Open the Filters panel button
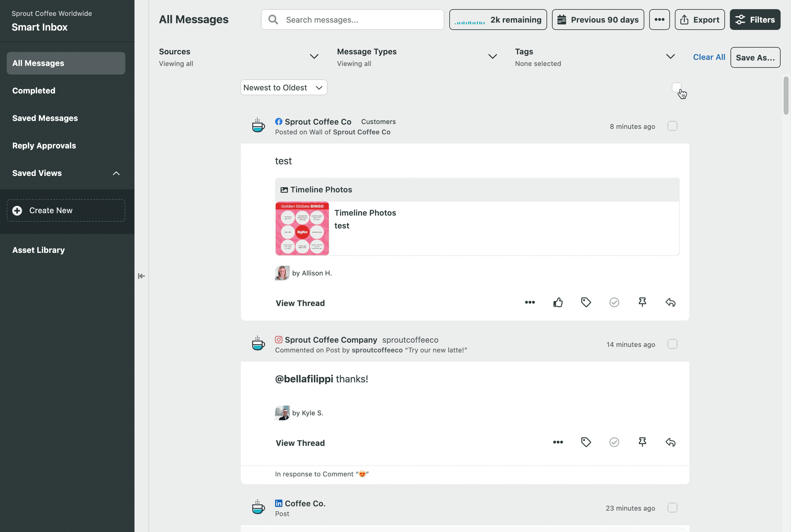The width and height of the screenshot is (791, 532). coord(755,20)
